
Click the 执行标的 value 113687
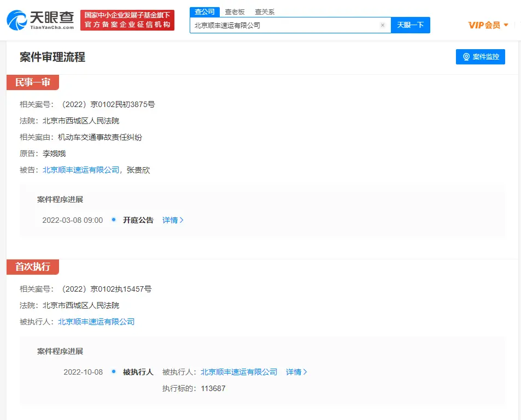click(x=213, y=388)
